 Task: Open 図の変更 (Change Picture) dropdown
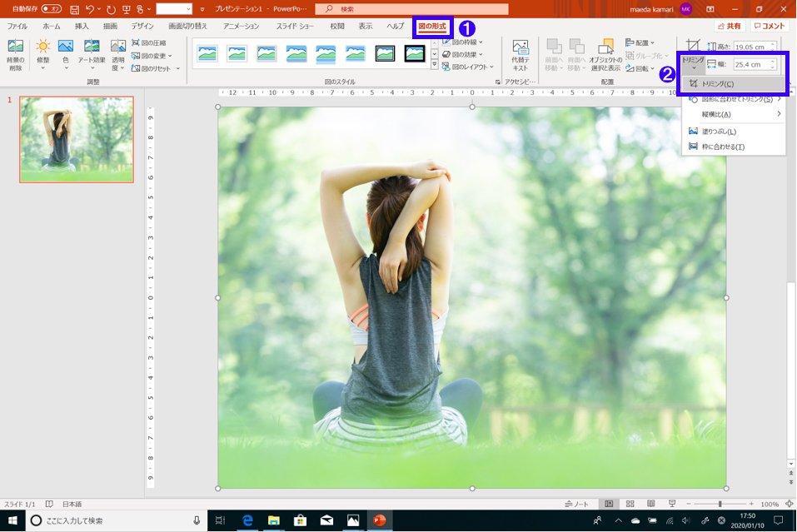(152, 56)
